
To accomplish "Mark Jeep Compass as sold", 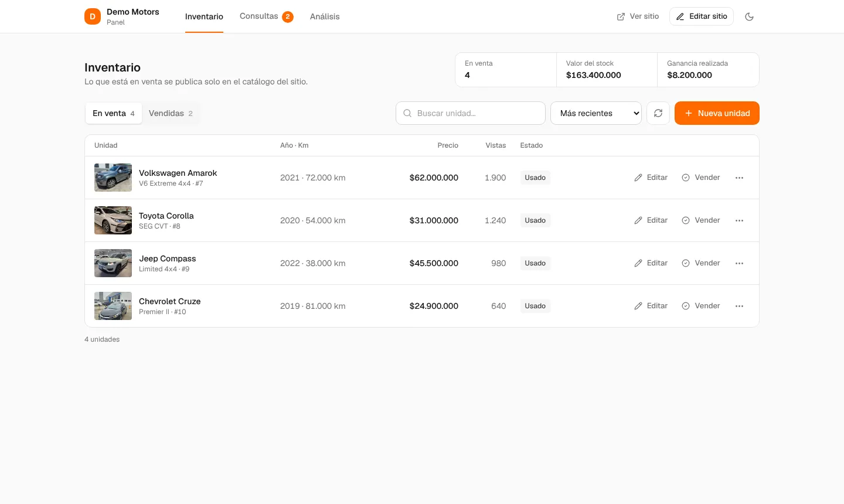I will click(x=701, y=263).
